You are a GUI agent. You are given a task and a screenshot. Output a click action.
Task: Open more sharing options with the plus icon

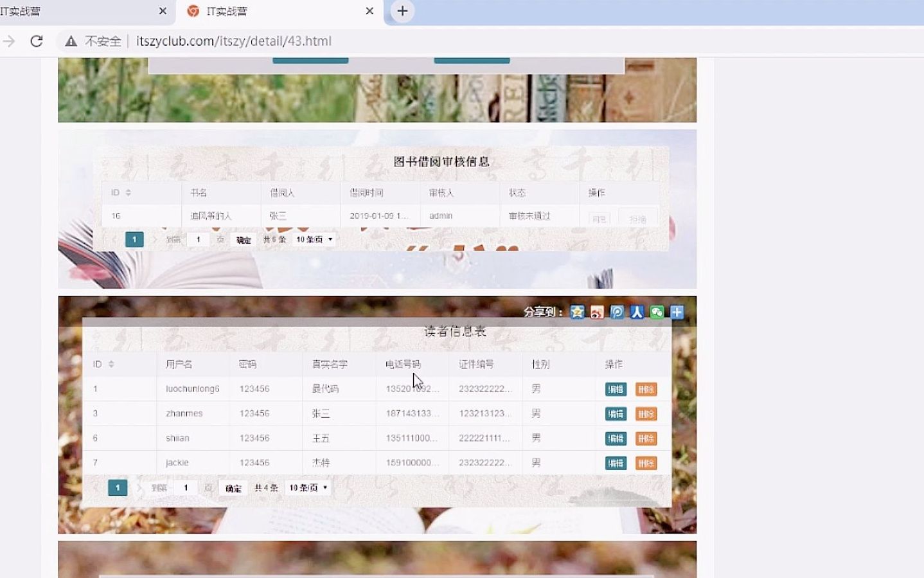[676, 312]
